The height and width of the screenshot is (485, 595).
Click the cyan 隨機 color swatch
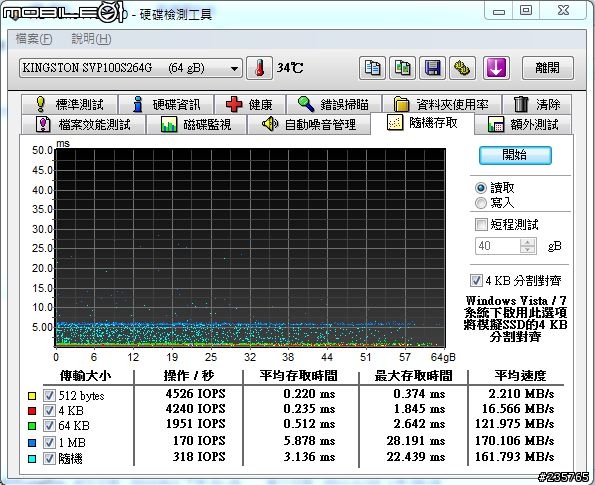click(x=32, y=459)
